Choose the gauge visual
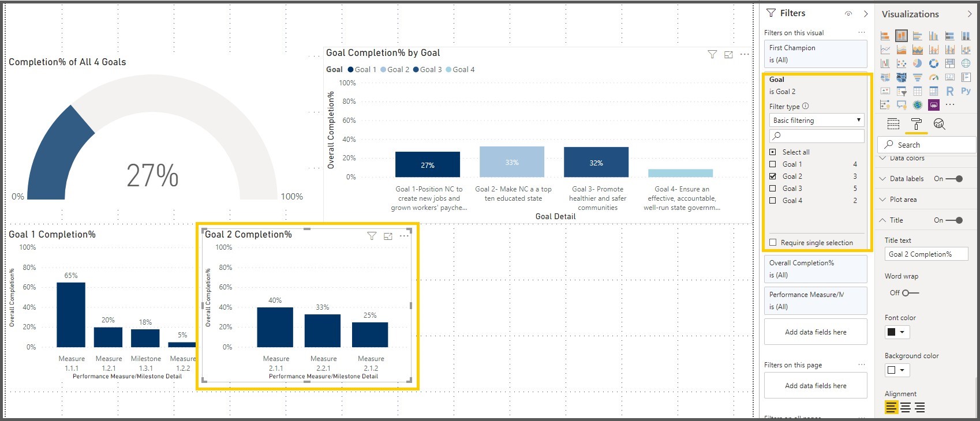The image size is (980, 421). click(934, 77)
